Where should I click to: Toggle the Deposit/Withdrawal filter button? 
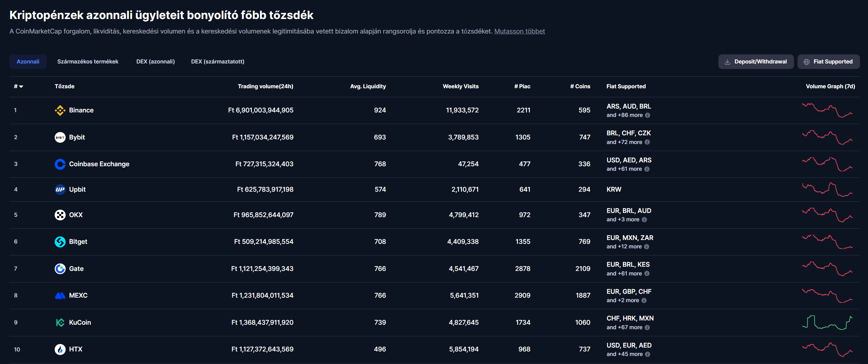pos(755,62)
